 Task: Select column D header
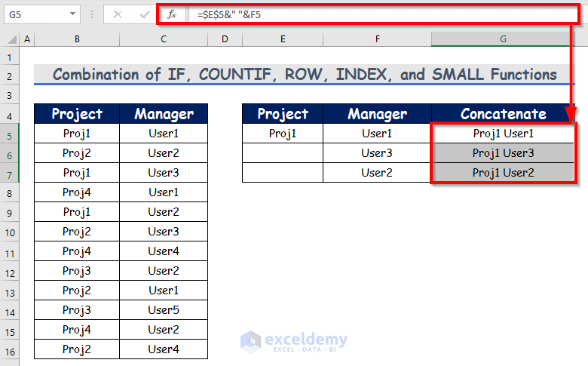pos(225,39)
